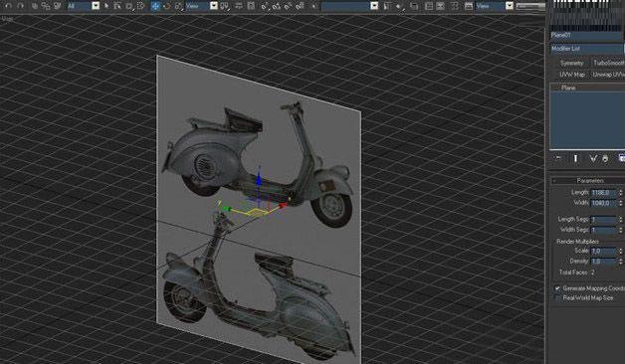625x364 pixels.
Task: Open the Layer Manager icon
Action: click(415, 6)
